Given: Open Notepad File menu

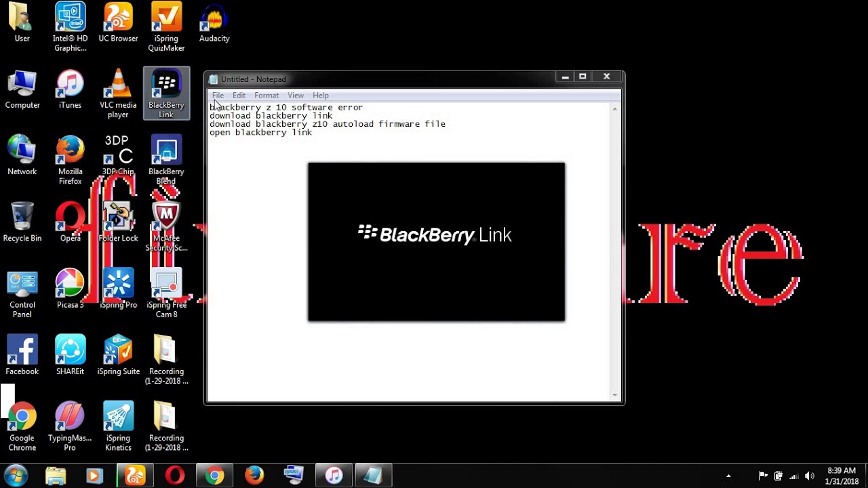Looking at the screenshot, I should [x=218, y=96].
